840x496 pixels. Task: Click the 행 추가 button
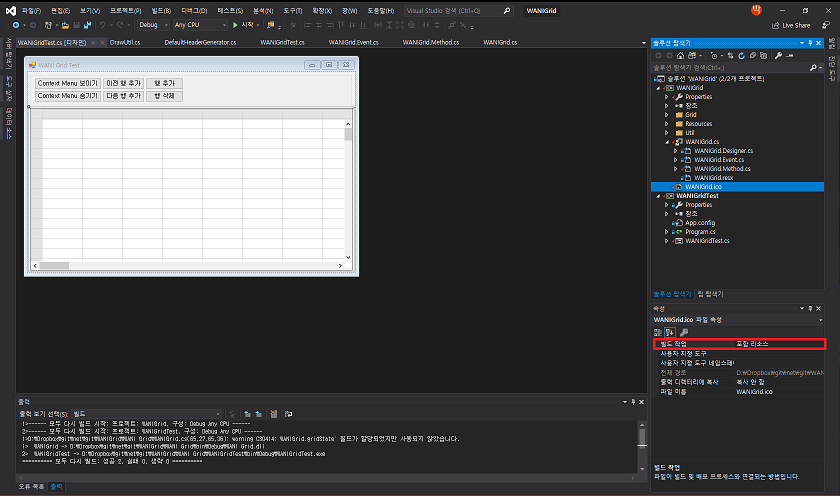164,84
